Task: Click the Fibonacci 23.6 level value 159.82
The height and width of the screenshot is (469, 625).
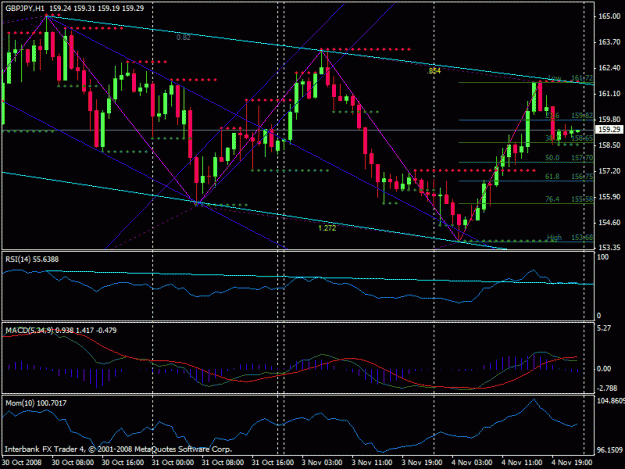Action: pos(582,116)
